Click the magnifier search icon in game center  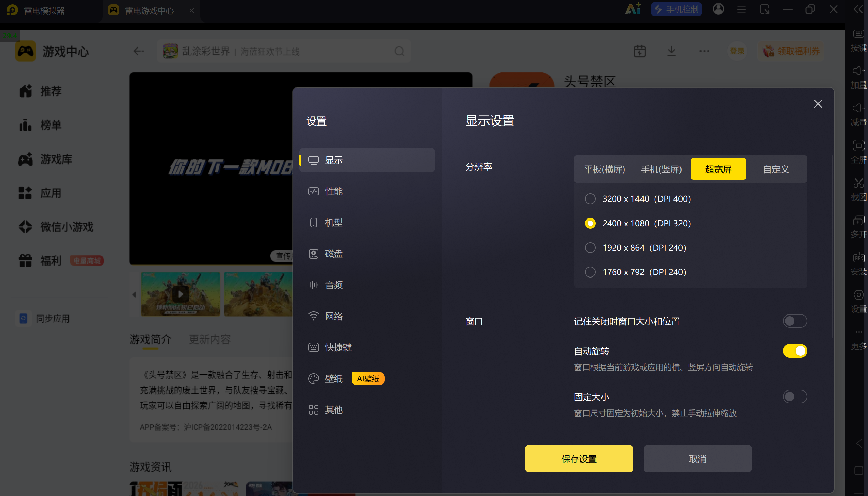tap(399, 51)
